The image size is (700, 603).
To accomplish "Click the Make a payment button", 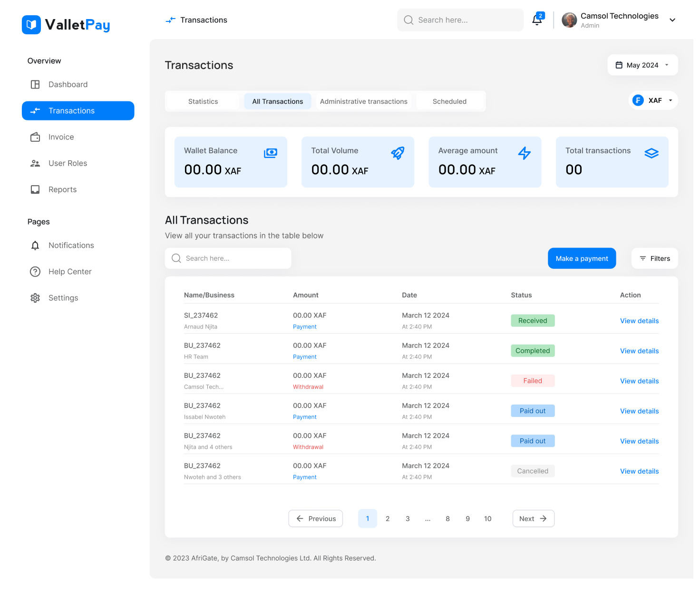I will 582,258.
